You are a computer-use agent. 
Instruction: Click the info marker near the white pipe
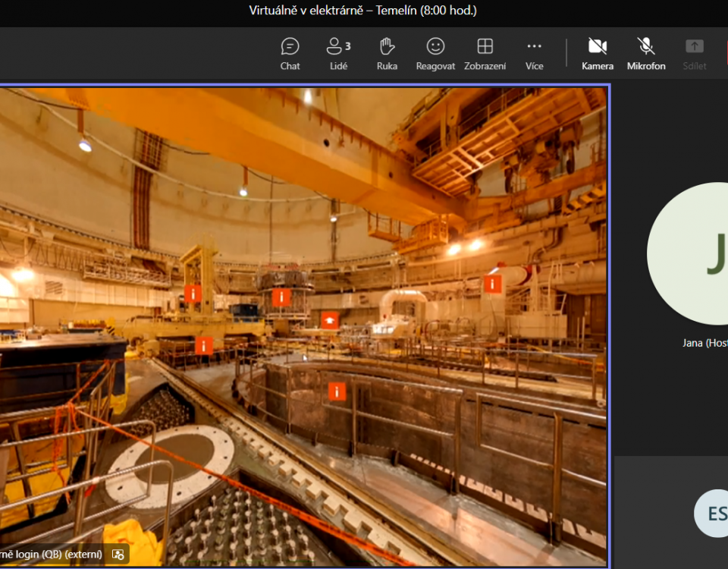pyautogui.click(x=492, y=283)
